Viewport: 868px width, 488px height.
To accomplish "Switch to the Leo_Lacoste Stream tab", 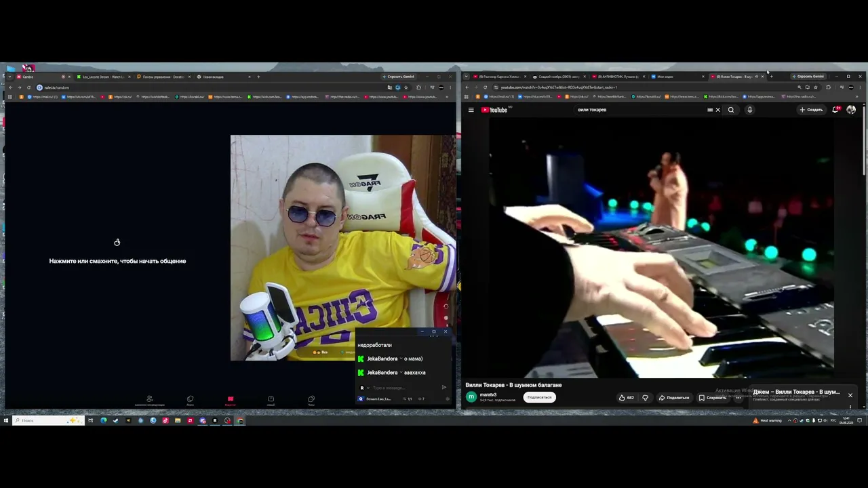I will coord(102,77).
